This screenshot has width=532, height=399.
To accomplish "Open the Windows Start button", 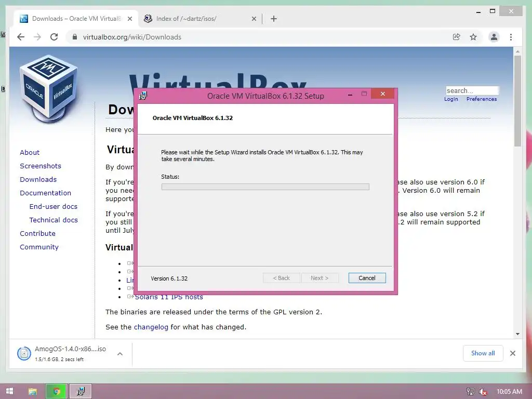I will coord(10,391).
